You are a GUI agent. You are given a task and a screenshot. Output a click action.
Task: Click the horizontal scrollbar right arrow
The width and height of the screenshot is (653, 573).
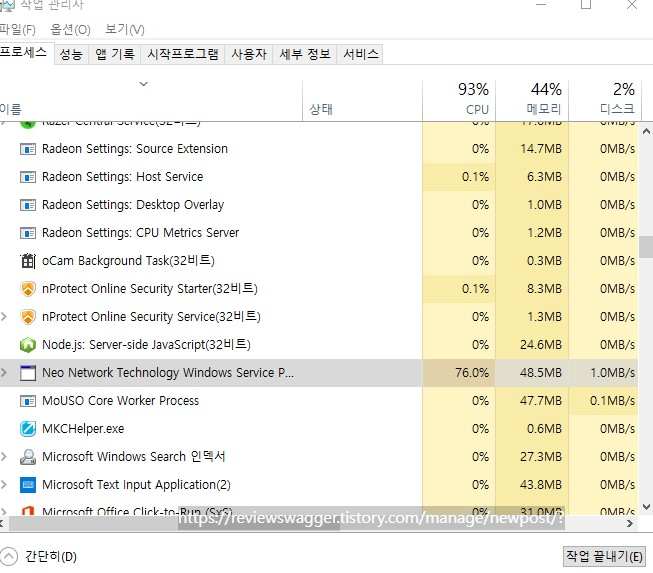[630, 523]
